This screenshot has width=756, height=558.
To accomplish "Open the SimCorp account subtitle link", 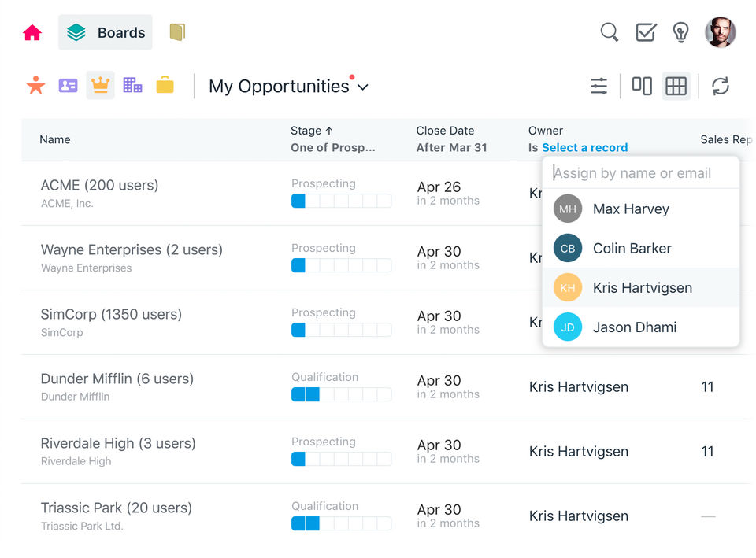I will (61, 332).
